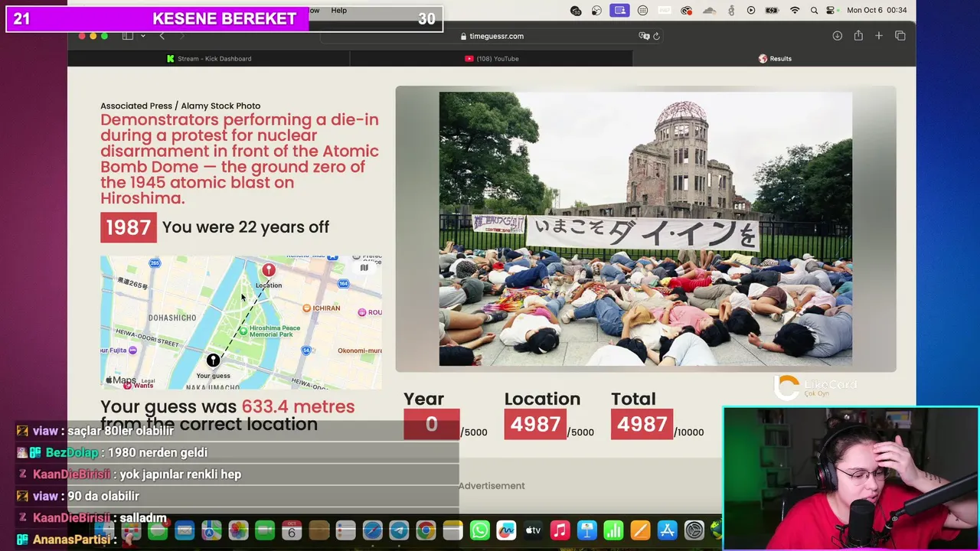This screenshot has width=980, height=551.
Task: Click the Safari share icon
Action: [x=858, y=36]
